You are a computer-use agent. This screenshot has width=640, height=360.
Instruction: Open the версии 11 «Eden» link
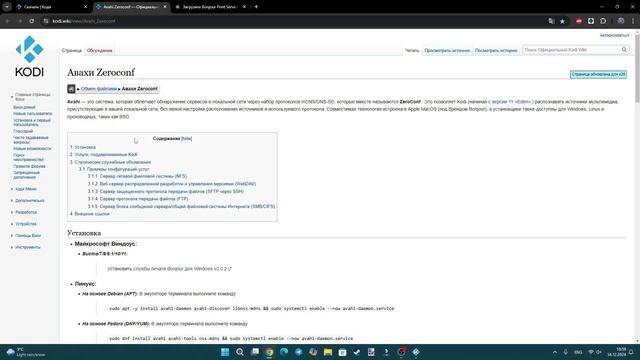511,102
